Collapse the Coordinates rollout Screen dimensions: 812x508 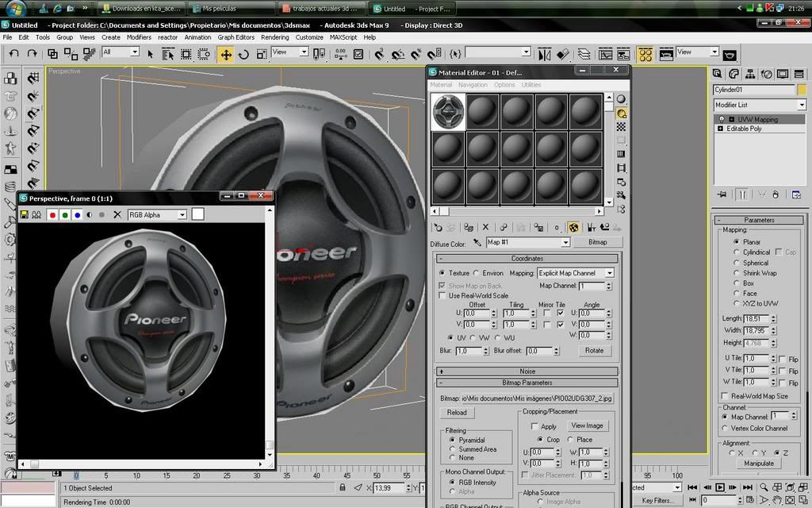527,258
